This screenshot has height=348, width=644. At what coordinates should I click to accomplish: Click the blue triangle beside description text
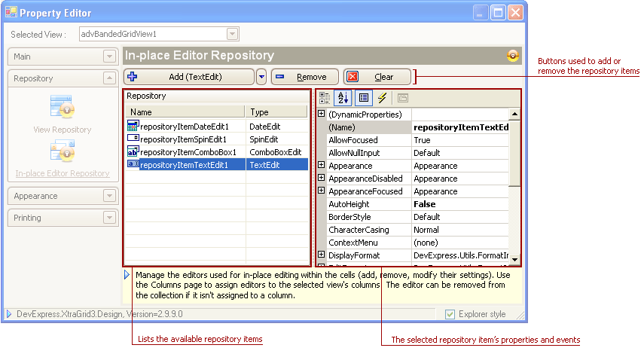coord(127,274)
